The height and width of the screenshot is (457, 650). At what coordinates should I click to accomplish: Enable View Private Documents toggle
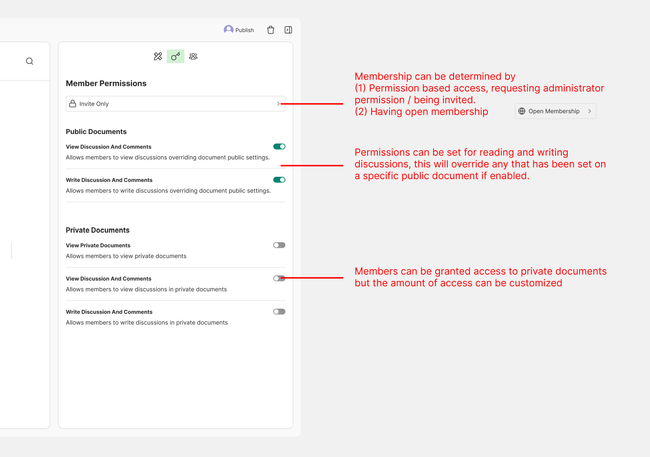point(279,245)
